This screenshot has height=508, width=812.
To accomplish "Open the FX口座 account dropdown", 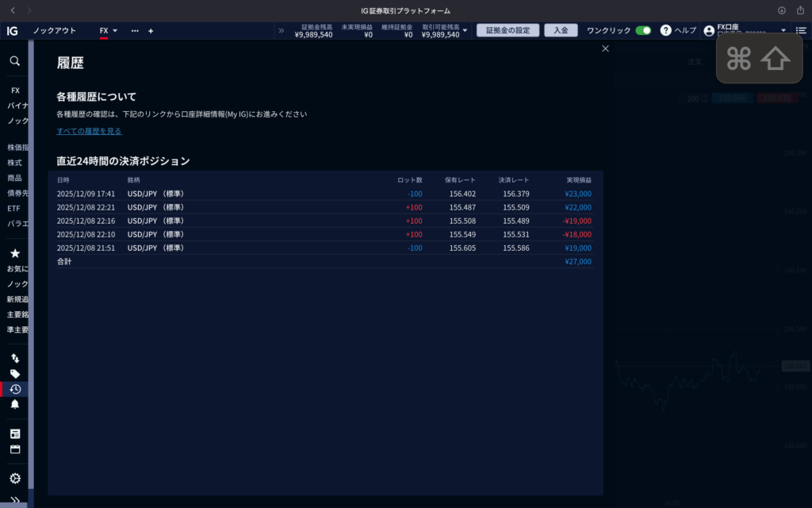I will [x=783, y=30].
